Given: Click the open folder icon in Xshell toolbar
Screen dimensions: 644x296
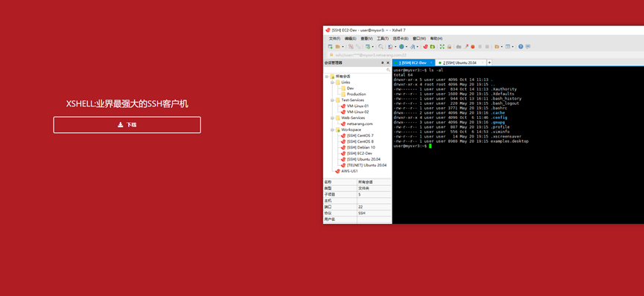Looking at the screenshot, I should pyautogui.click(x=337, y=47).
